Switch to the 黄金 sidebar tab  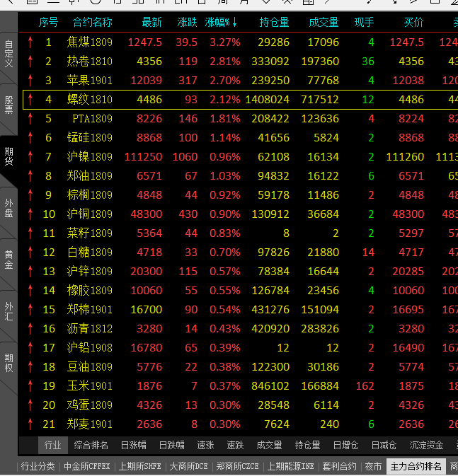(8, 260)
